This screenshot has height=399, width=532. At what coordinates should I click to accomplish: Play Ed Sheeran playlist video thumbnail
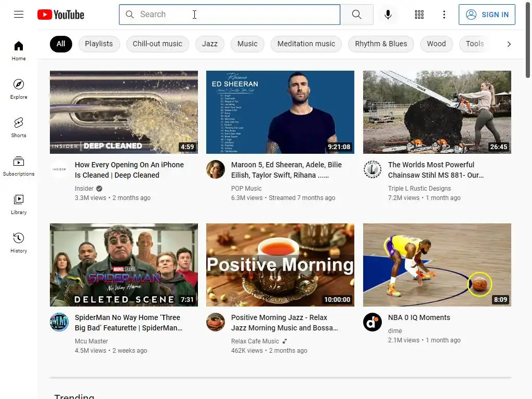pyautogui.click(x=280, y=112)
